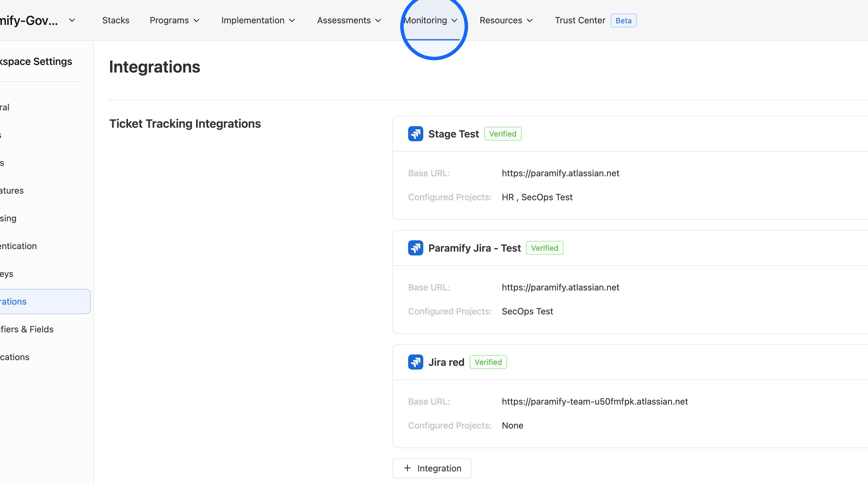The width and height of the screenshot is (868, 485).
Task: Open Trust Center from top navigation
Action: (x=580, y=20)
